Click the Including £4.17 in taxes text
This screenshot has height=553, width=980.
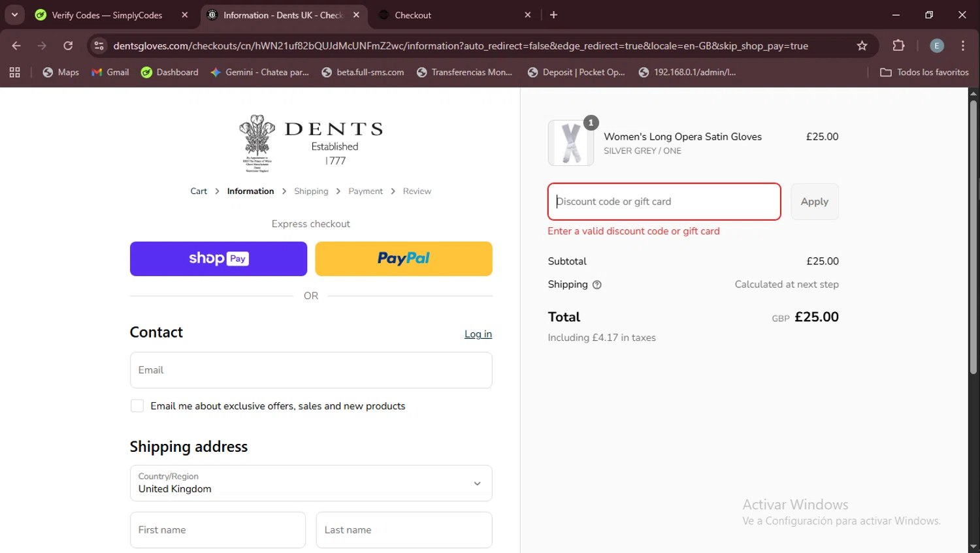[602, 338]
